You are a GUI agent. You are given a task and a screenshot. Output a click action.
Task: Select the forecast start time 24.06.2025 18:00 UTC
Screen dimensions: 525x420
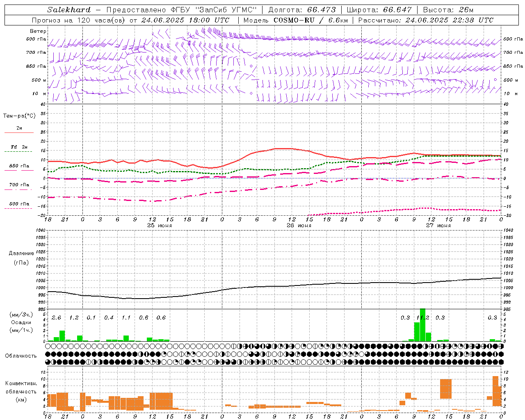(185, 20)
